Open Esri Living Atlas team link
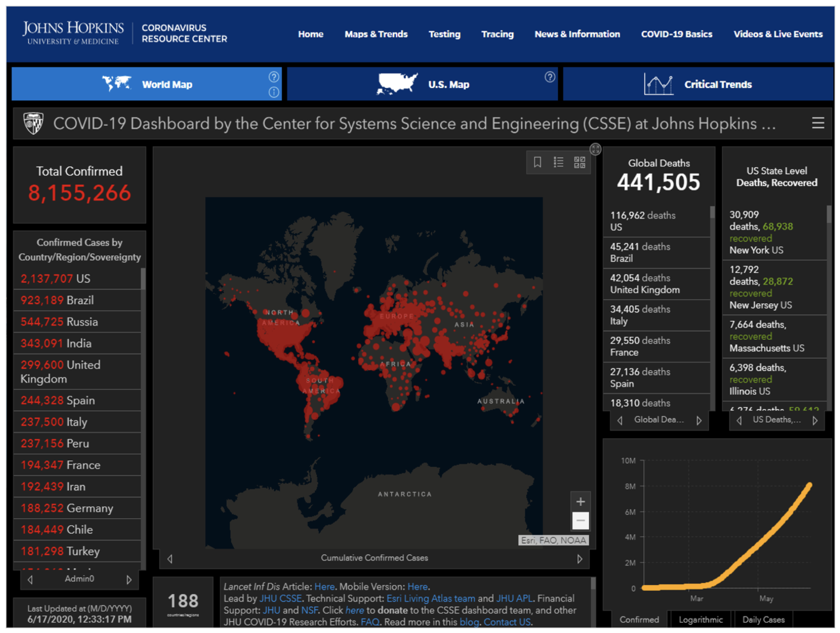The width and height of the screenshot is (840, 633). click(431, 599)
